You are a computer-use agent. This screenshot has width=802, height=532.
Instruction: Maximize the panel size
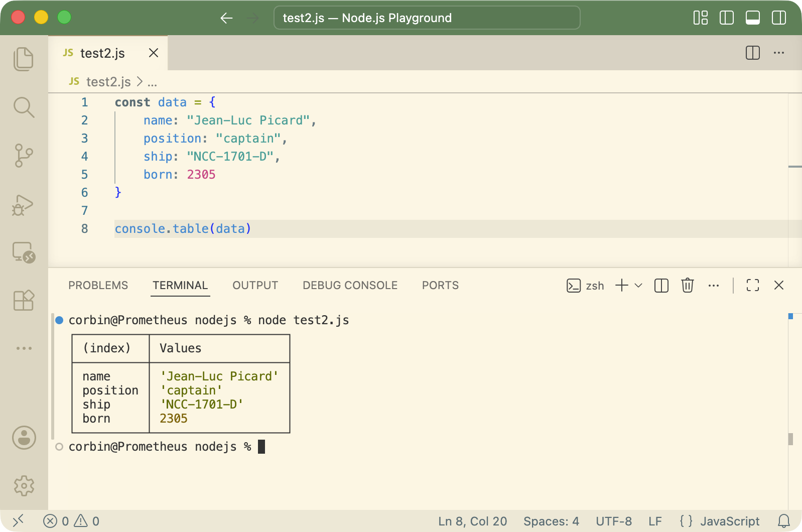click(x=753, y=285)
